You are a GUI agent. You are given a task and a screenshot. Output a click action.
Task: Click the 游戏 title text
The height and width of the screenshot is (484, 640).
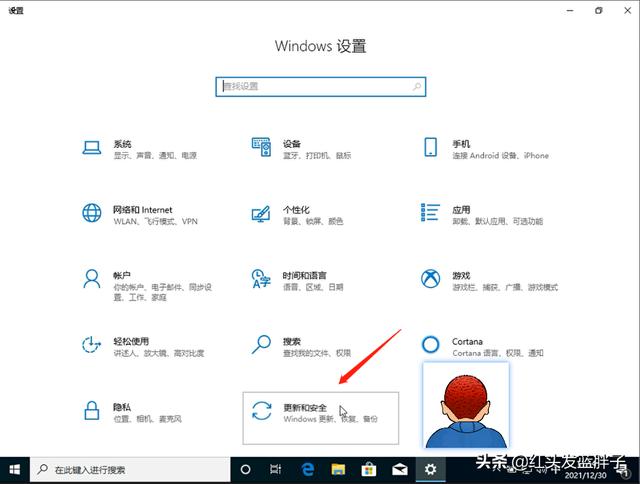461,275
